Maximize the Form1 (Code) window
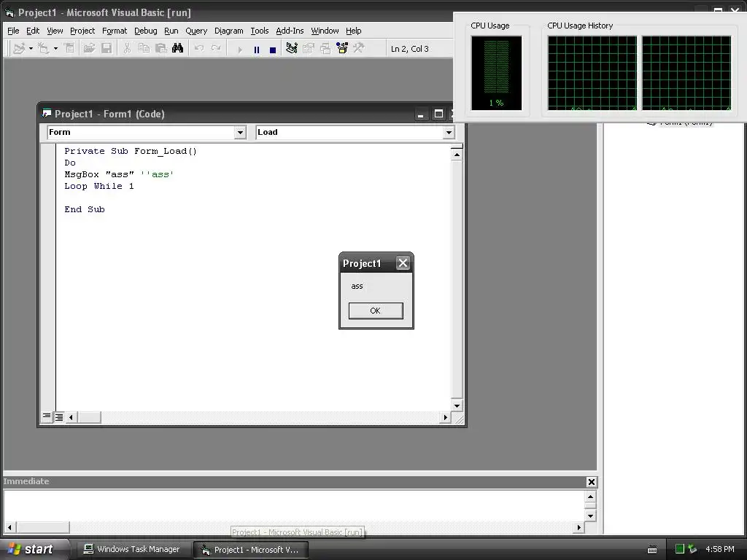This screenshot has height=560, width=747. [x=438, y=114]
